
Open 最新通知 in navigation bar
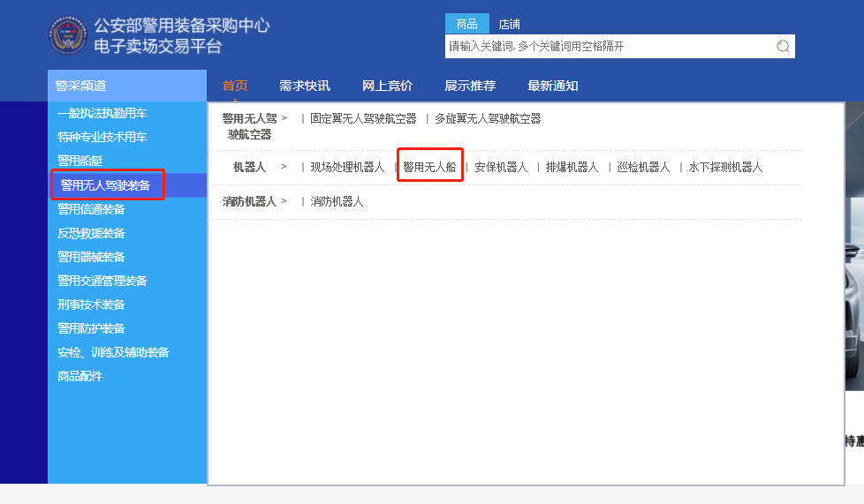coord(552,86)
